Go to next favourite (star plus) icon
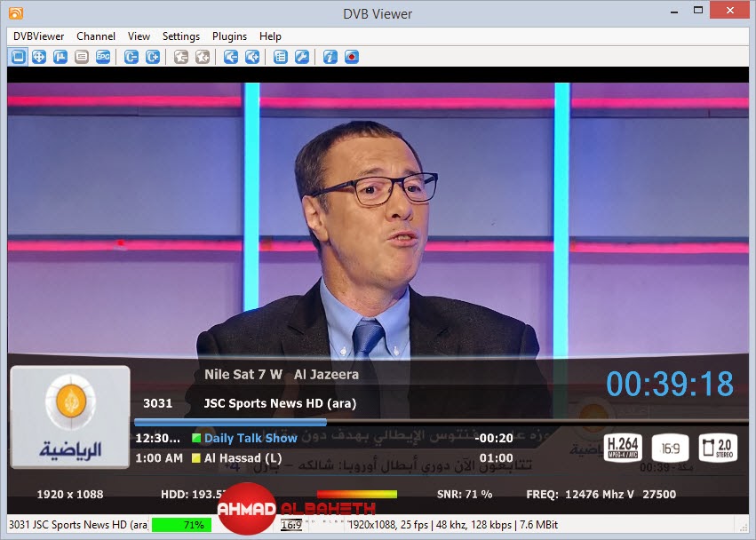The height and width of the screenshot is (540, 756). coord(202,57)
